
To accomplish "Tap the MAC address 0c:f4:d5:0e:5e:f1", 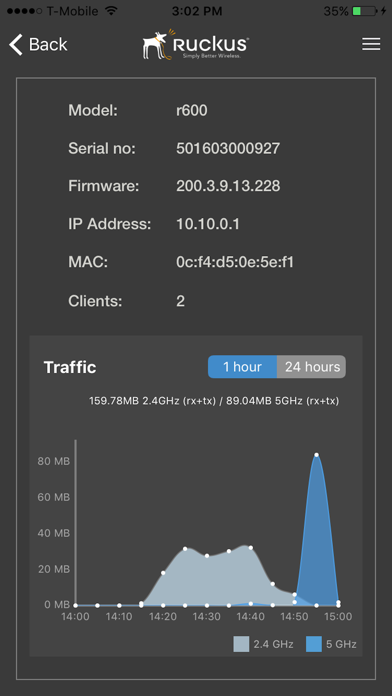I will [235, 262].
